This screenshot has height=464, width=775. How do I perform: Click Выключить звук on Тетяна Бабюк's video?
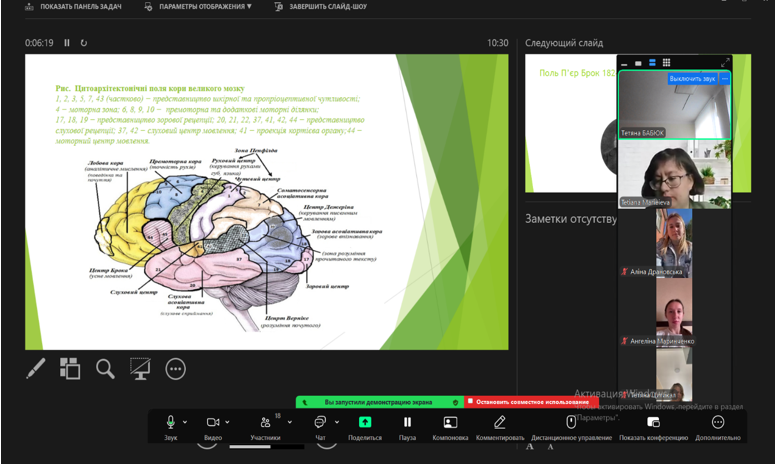[691, 78]
